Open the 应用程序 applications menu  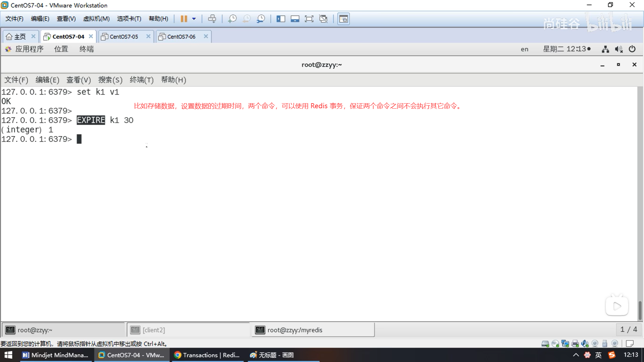point(29,49)
